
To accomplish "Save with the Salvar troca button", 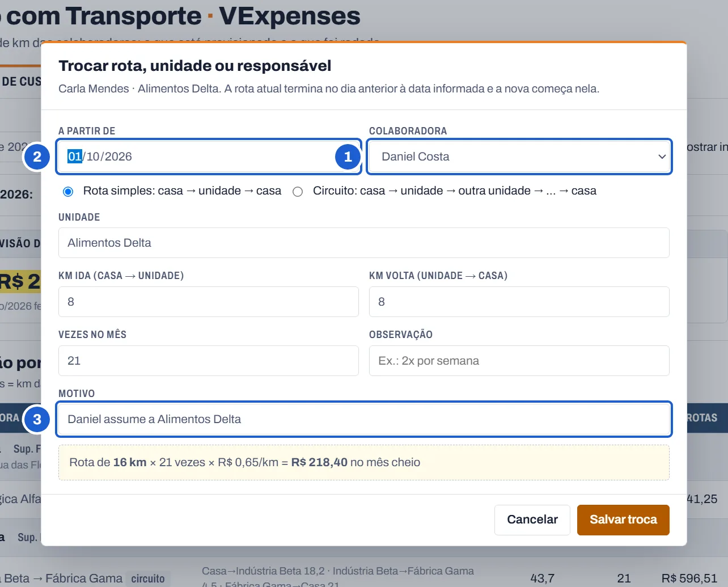I will click(x=623, y=520).
